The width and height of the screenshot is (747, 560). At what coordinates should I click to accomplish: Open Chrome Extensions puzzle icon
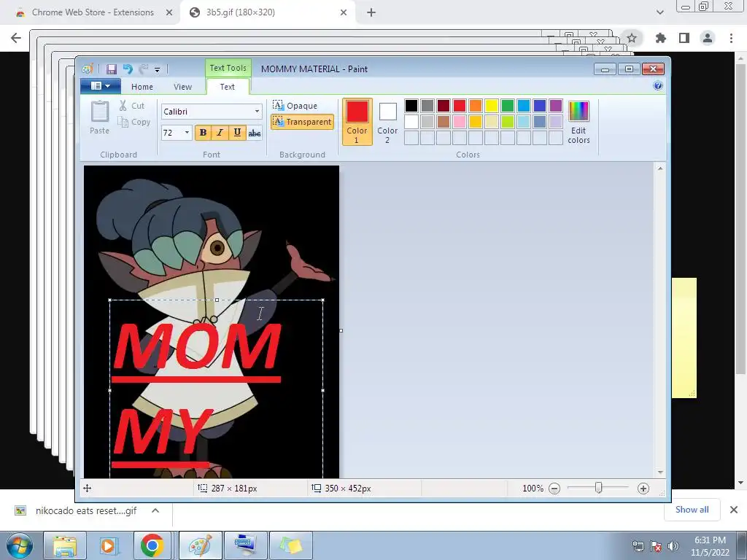pyautogui.click(x=660, y=38)
